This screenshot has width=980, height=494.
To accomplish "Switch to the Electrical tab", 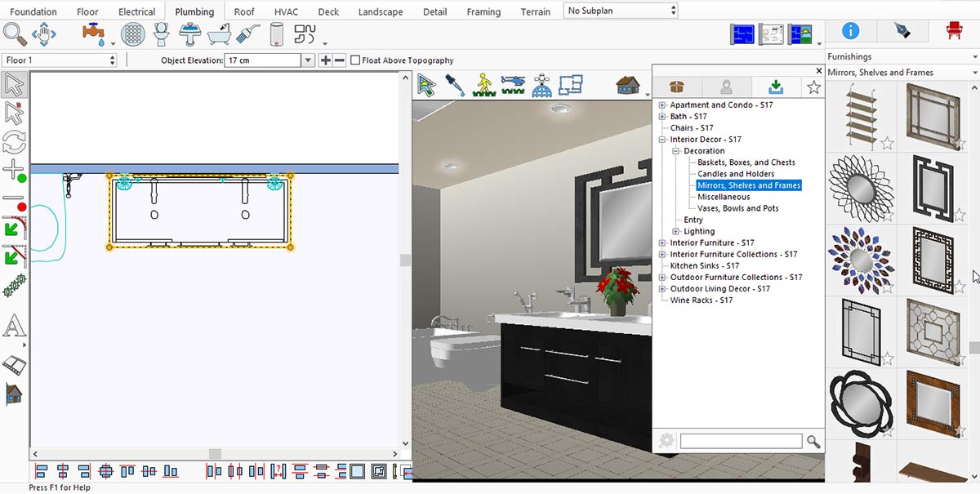I will point(136,12).
